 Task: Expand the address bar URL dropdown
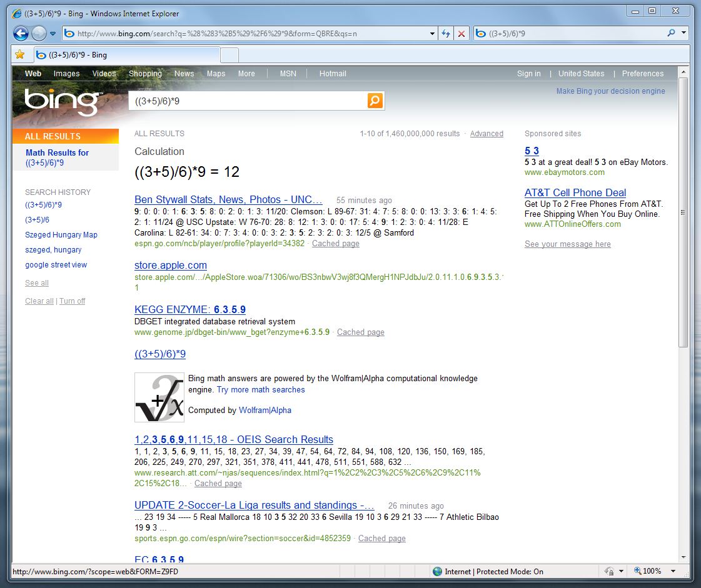pyautogui.click(x=432, y=34)
